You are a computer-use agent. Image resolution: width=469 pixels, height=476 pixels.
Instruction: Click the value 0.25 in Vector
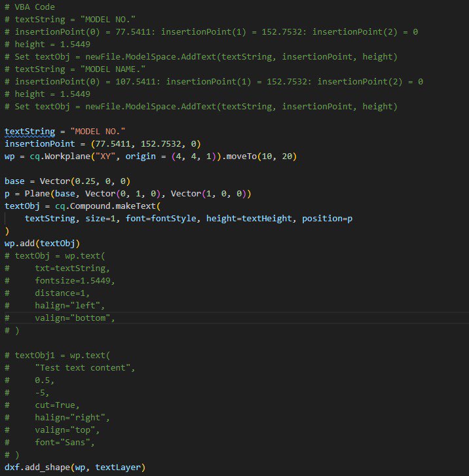click(x=85, y=181)
